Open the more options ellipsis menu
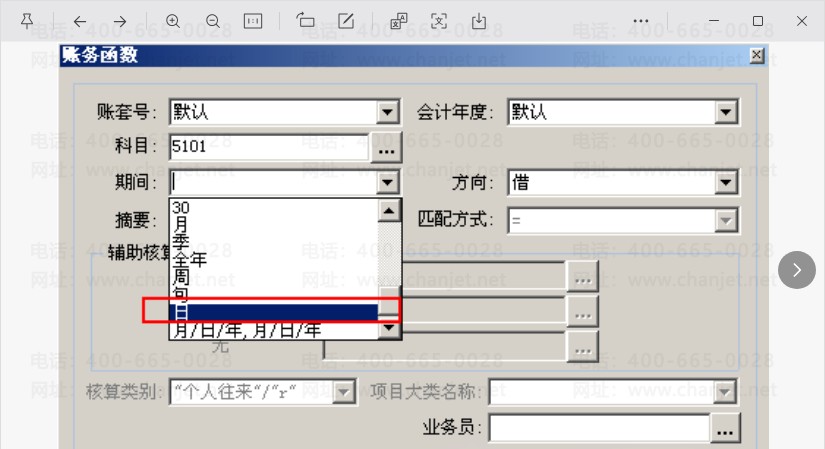Screen dimensions: 825x449 pos(641,21)
